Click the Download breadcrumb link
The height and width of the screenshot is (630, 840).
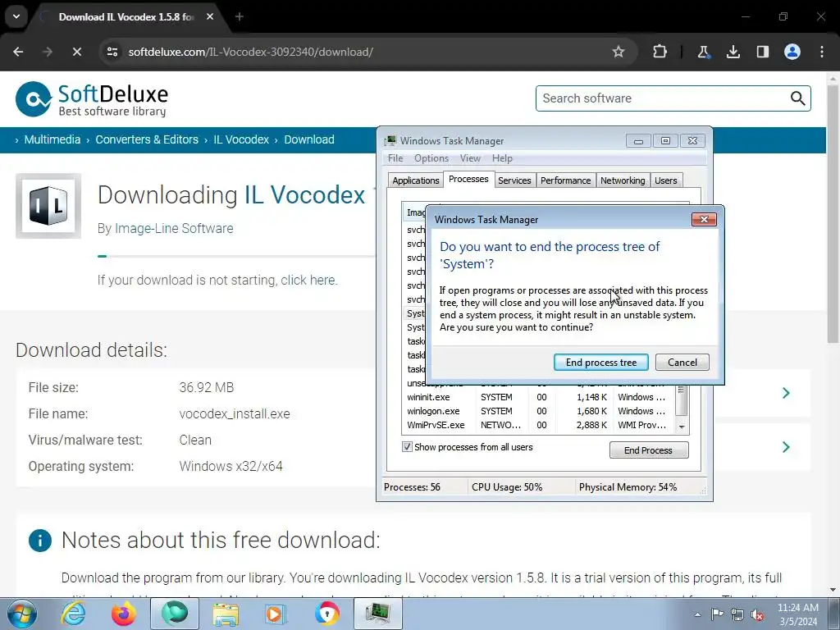click(x=309, y=139)
